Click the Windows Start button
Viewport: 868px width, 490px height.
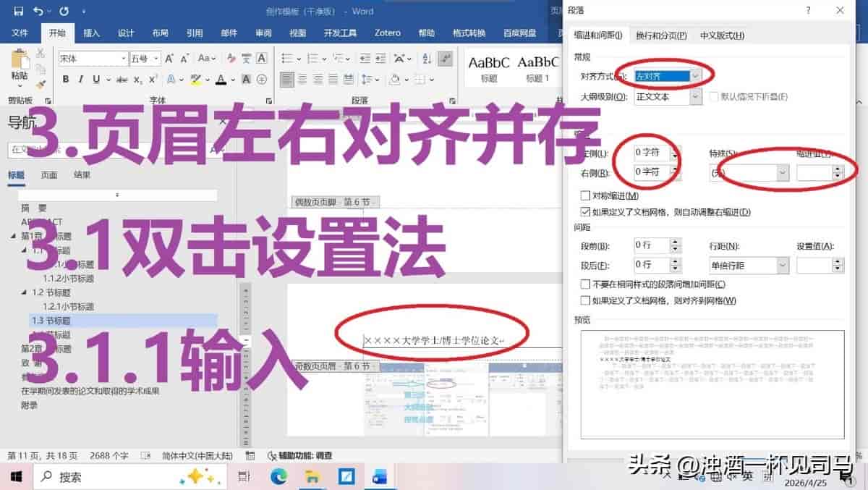[x=16, y=476]
